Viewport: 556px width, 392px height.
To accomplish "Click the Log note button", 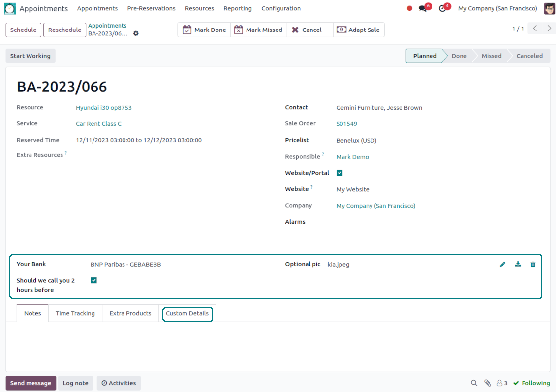I will click(76, 383).
